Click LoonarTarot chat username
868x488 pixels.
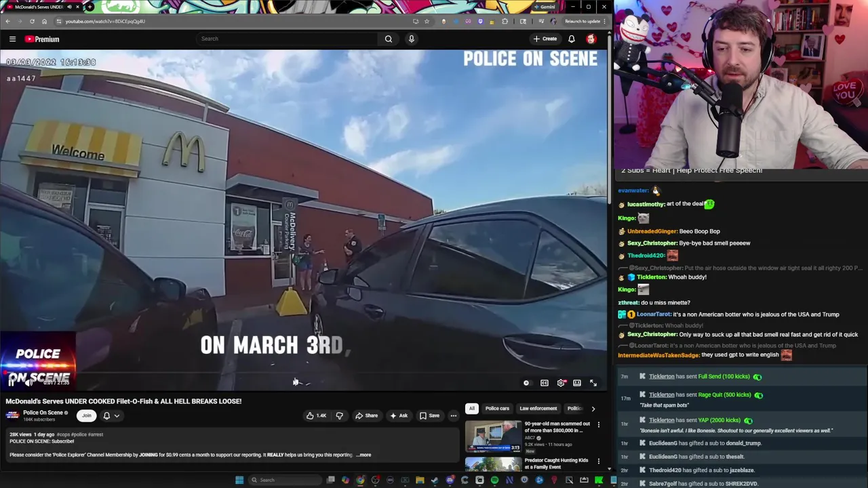pyautogui.click(x=652, y=314)
